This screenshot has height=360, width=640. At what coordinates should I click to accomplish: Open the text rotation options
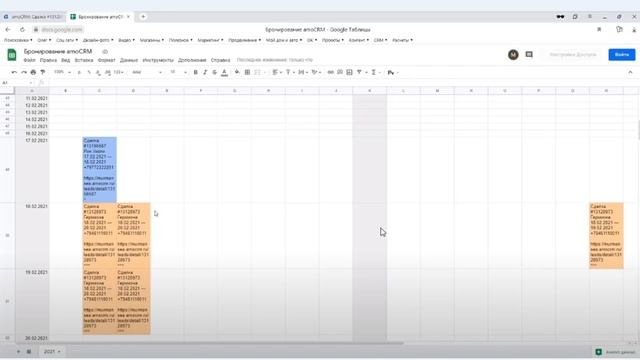pos(316,72)
